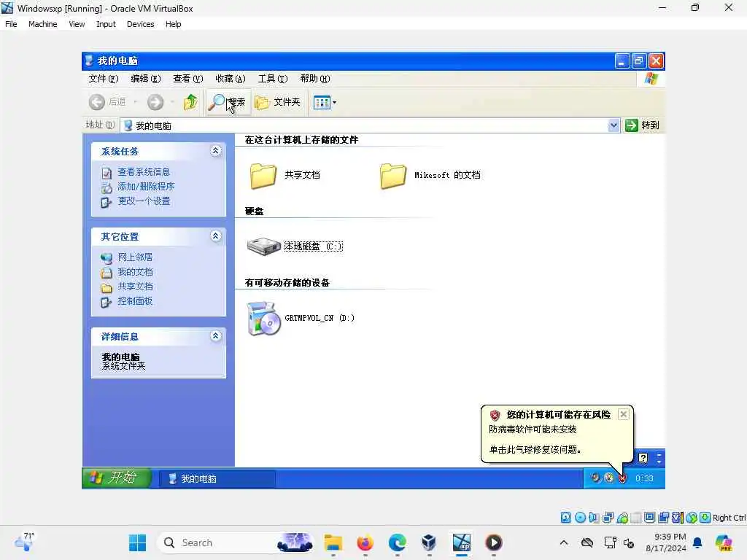Screen dimensions: 747x560
Task: Click 更改一个设置 link
Action: (144, 201)
